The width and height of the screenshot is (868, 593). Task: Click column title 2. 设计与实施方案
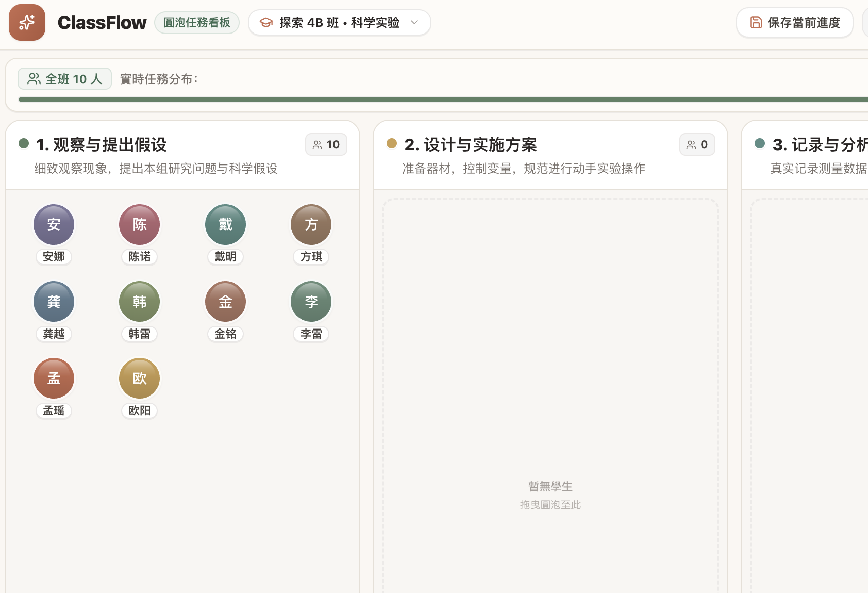tap(471, 145)
